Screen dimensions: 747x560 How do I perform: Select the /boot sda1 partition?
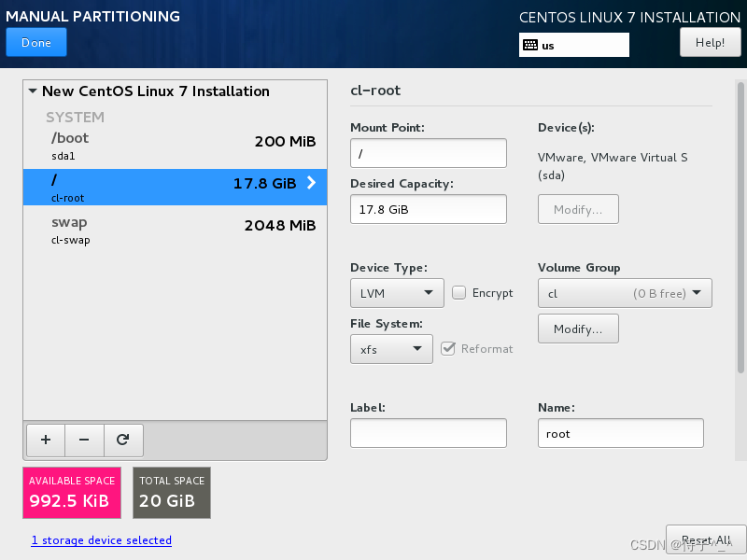pyautogui.click(x=175, y=147)
